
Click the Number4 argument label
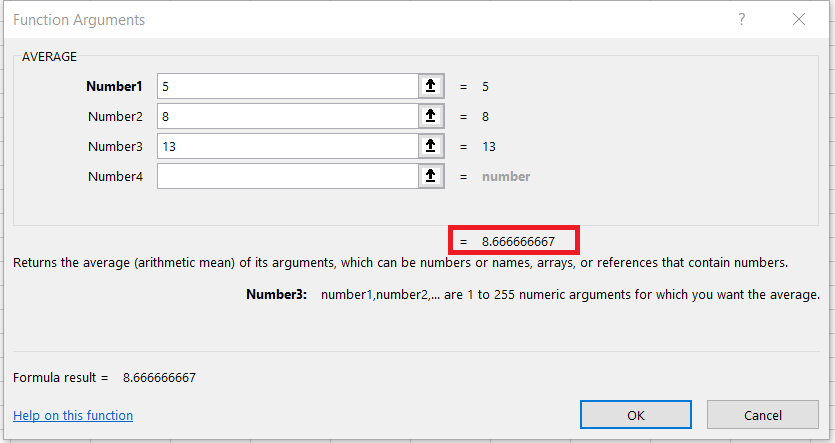[116, 176]
